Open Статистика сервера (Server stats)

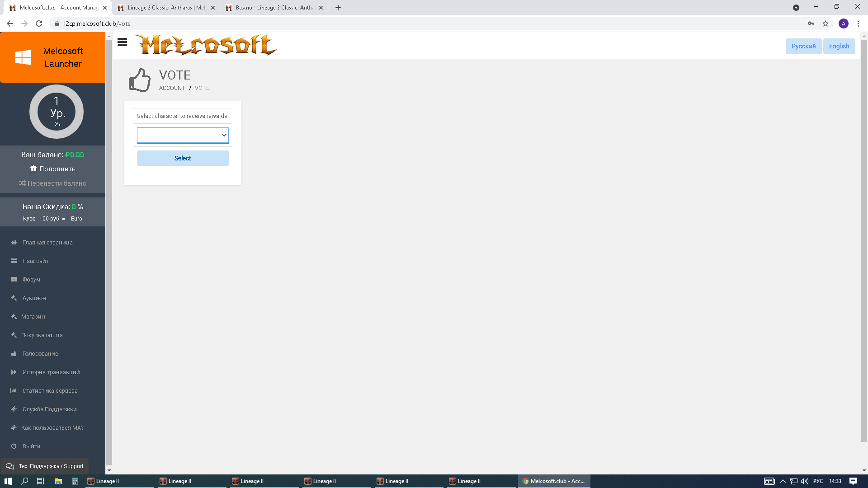click(x=50, y=390)
